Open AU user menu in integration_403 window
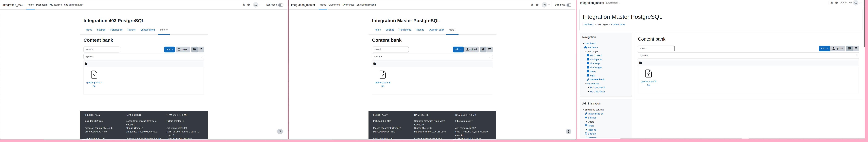The image size is (868, 142). pos(257,5)
